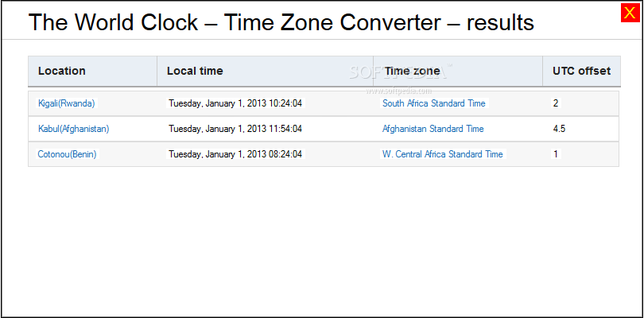Select the UTC offset value 1

(556, 154)
